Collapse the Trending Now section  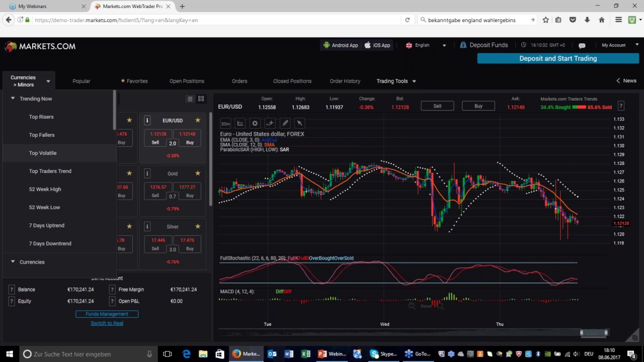13,99
